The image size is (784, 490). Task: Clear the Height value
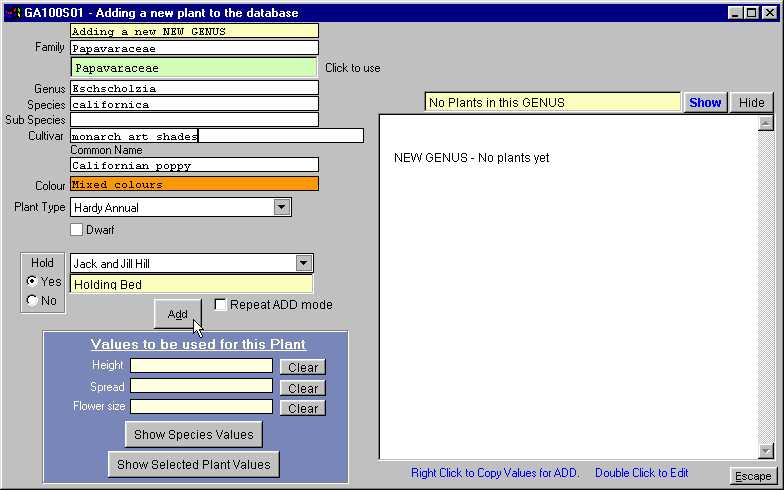click(x=302, y=367)
